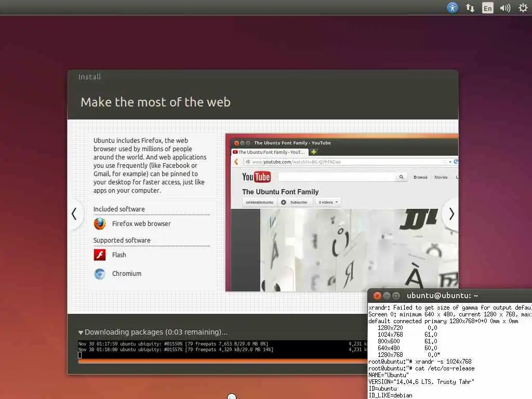Click the Flash icon

point(100,255)
